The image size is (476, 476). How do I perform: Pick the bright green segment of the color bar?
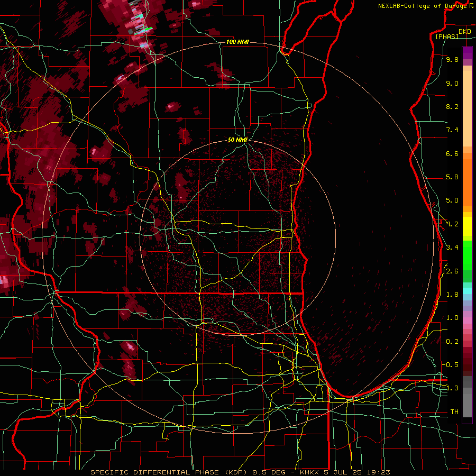tap(467, 256)
